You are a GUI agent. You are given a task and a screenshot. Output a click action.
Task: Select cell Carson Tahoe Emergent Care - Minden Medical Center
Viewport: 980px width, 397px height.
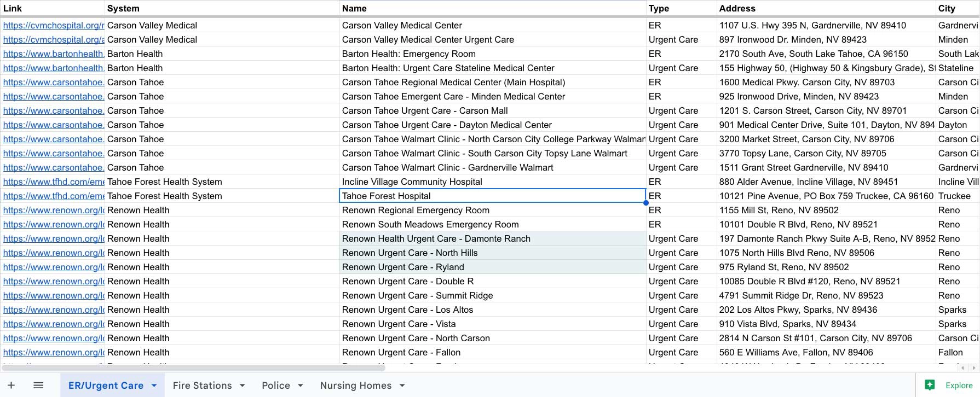click(493, 96)
